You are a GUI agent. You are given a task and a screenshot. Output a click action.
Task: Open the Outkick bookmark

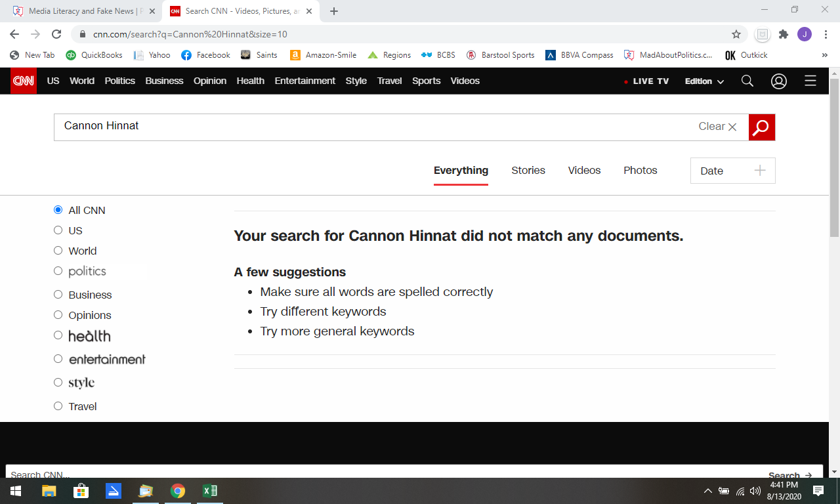[746, 55]
